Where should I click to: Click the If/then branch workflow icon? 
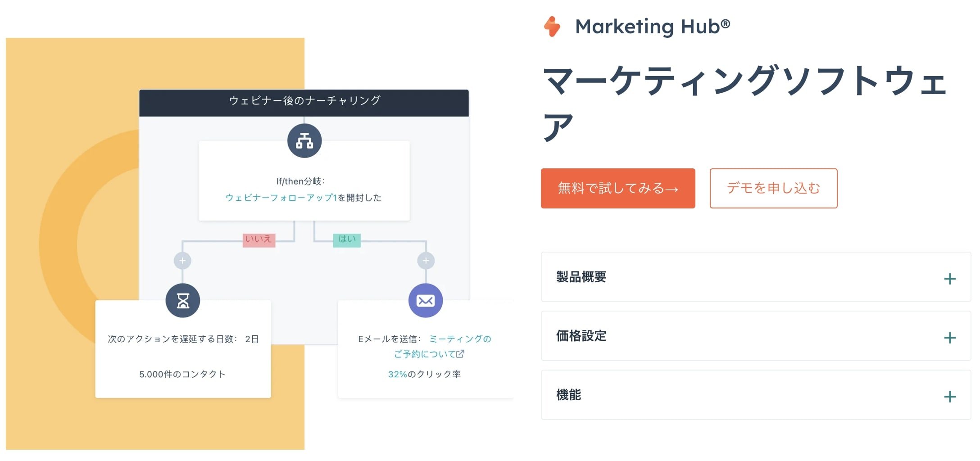click(304, 141)
